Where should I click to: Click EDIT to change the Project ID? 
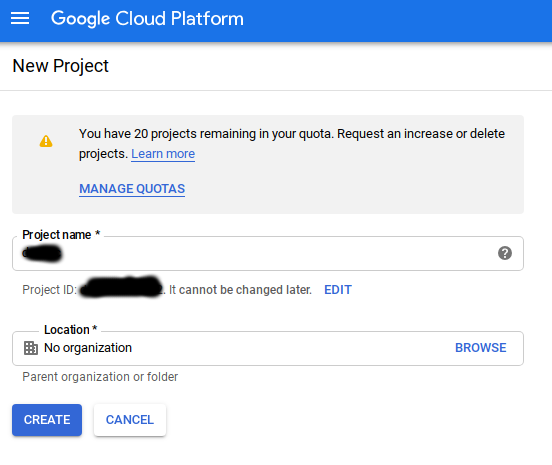click(338, 290)
